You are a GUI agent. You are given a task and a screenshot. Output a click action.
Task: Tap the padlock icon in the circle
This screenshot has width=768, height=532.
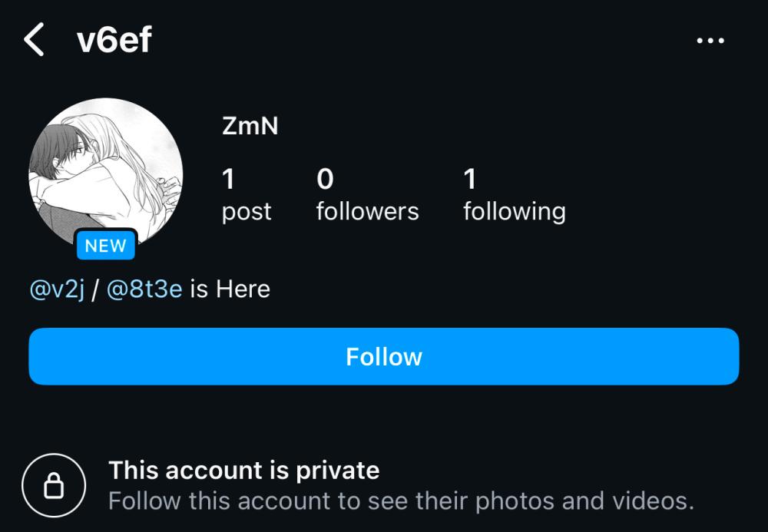[x=54, y=485]
